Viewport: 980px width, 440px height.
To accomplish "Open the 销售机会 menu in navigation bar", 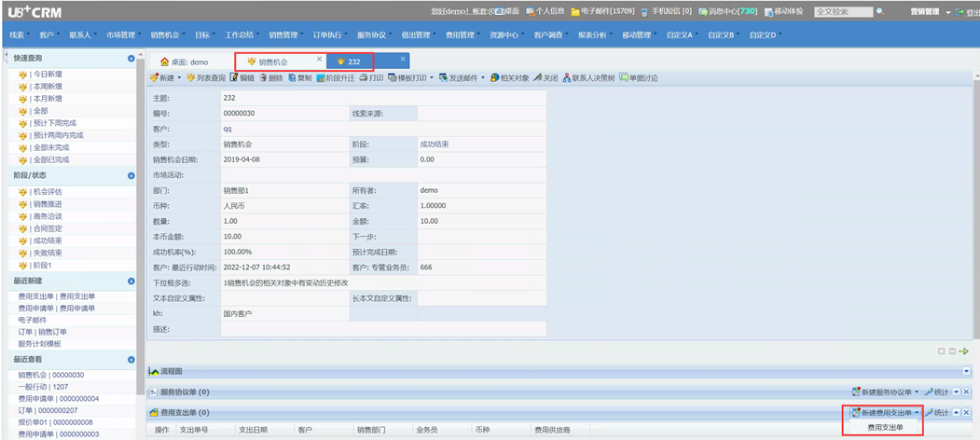I will 165,35.
